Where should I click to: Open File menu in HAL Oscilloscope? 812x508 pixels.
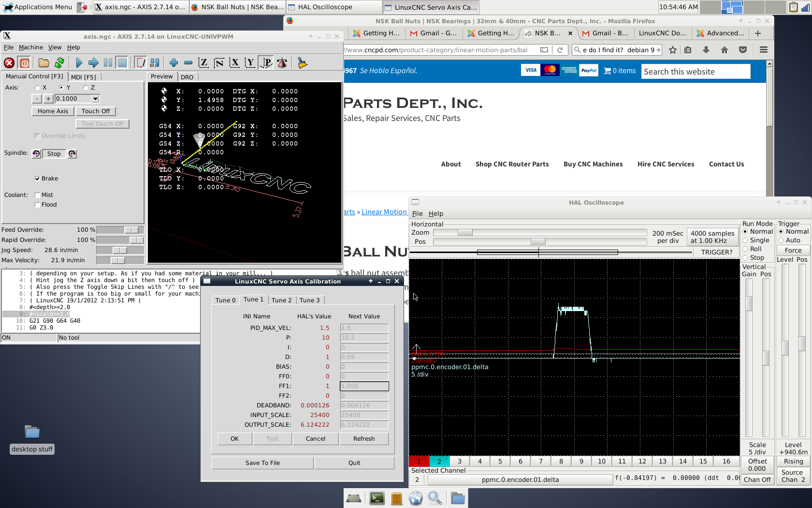click(x=418, y=213)
